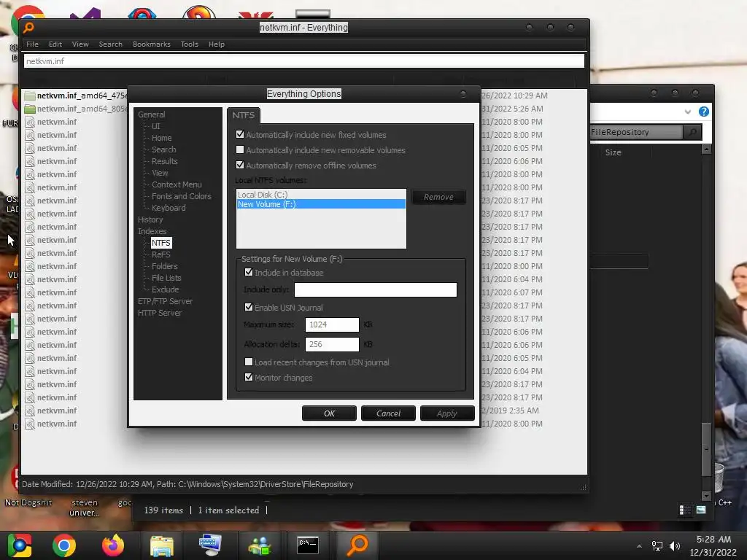Open the Bookmarks menu

(x=152, y=44)
